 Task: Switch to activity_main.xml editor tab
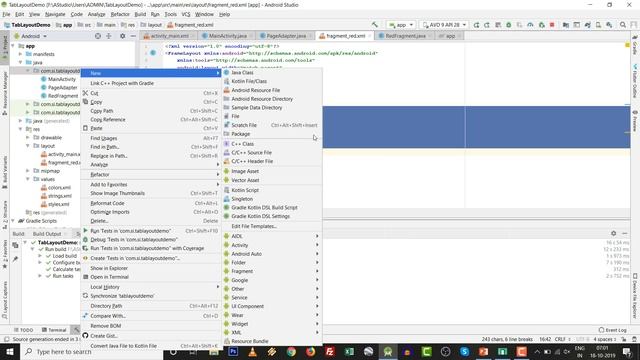pyautogui.click(x=169, y=36)
